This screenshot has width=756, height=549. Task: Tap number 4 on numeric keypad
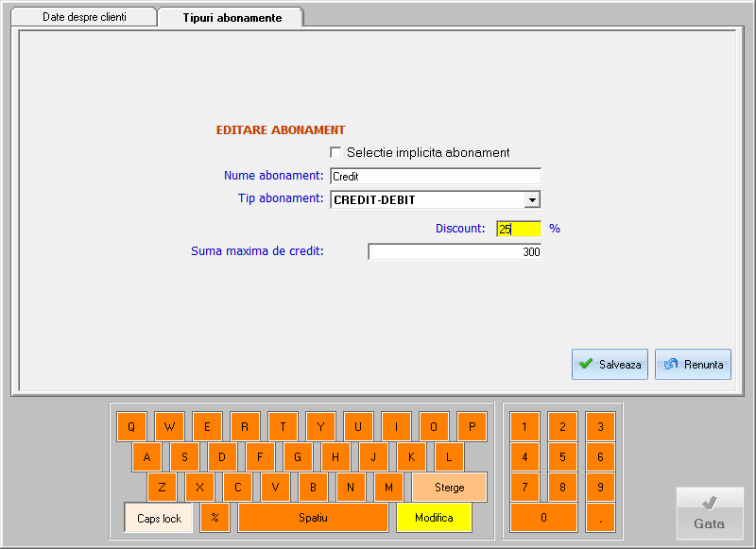[x=524, y=457]
